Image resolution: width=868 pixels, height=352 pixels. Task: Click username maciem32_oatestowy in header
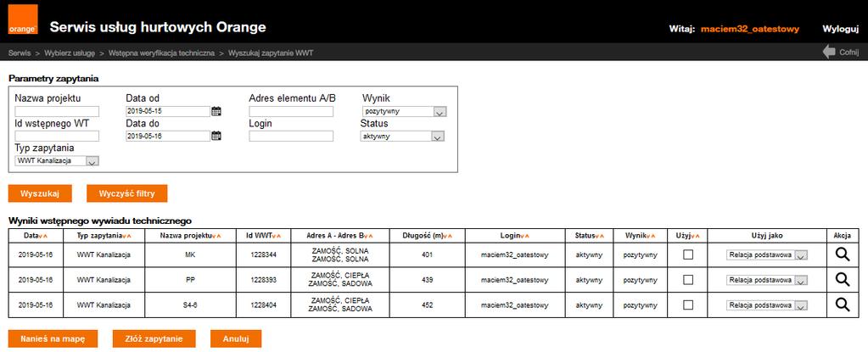tap(750, 29)
